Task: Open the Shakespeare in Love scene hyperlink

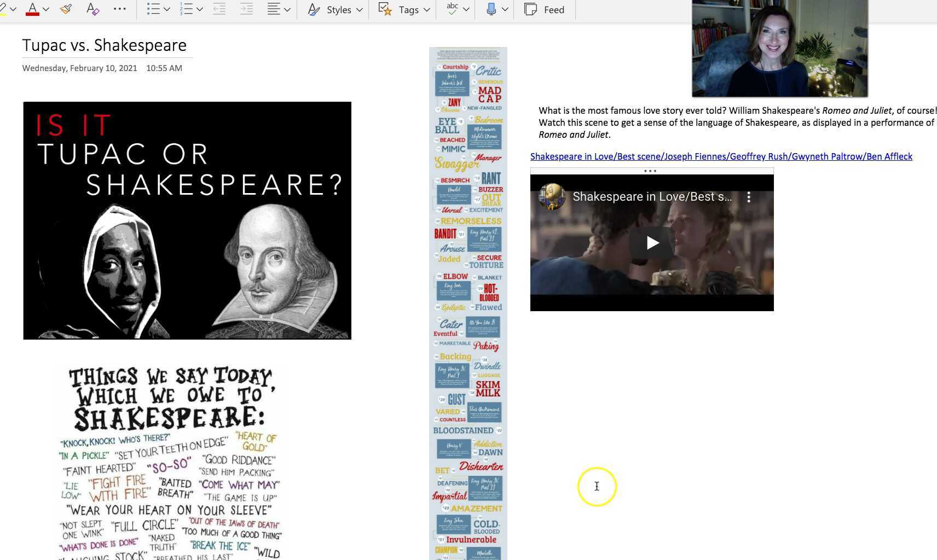Action: 721,156
